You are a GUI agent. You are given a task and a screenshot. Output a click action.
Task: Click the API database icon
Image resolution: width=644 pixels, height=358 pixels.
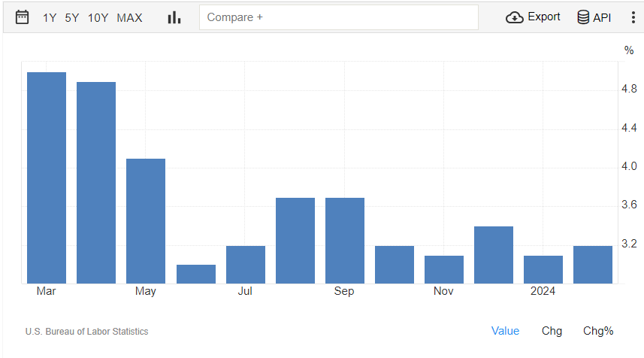[583, 17]
